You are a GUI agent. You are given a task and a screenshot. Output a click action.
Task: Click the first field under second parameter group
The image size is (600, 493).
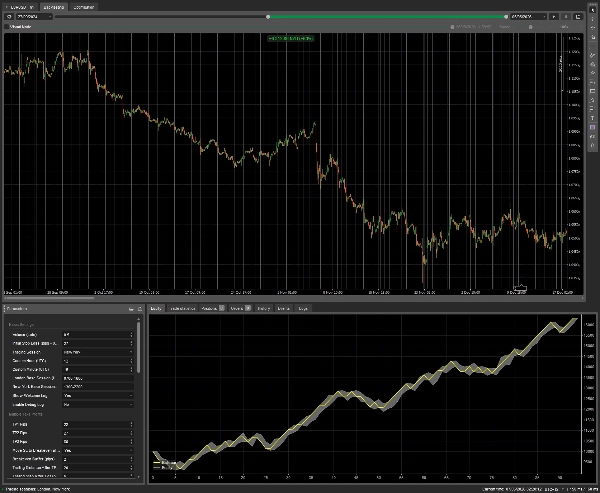98,424
